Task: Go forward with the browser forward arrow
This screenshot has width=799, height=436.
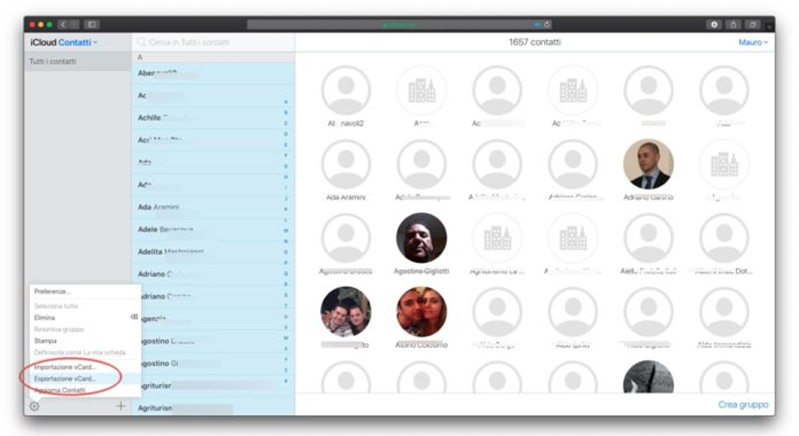Action: pos(74,24)
